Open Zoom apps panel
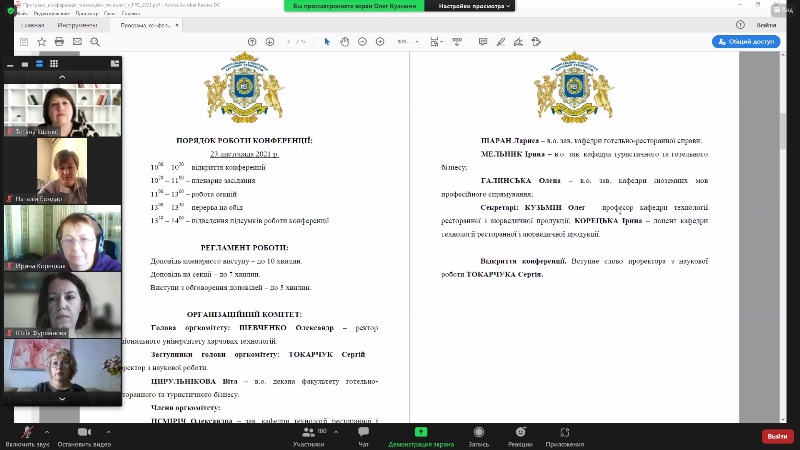Image resolution: width=800 pixels, height=450 pixels. (x=565, y=436)
